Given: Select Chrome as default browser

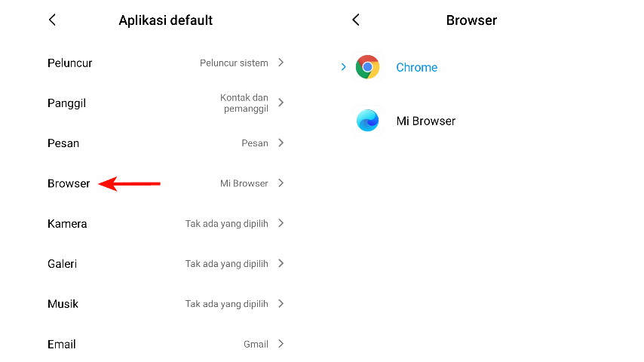Looking at the screenshot, I should pos(416,67).
